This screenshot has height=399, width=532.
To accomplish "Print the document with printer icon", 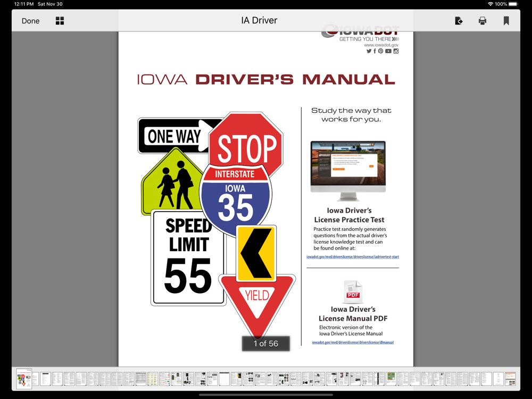I will pos(483,21).
